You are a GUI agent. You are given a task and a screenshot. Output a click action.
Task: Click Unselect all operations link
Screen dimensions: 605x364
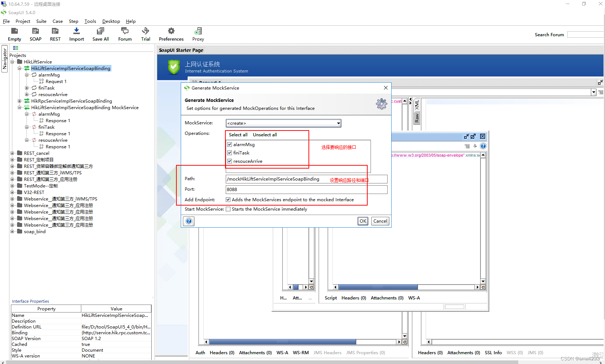(x=265, y=135)
